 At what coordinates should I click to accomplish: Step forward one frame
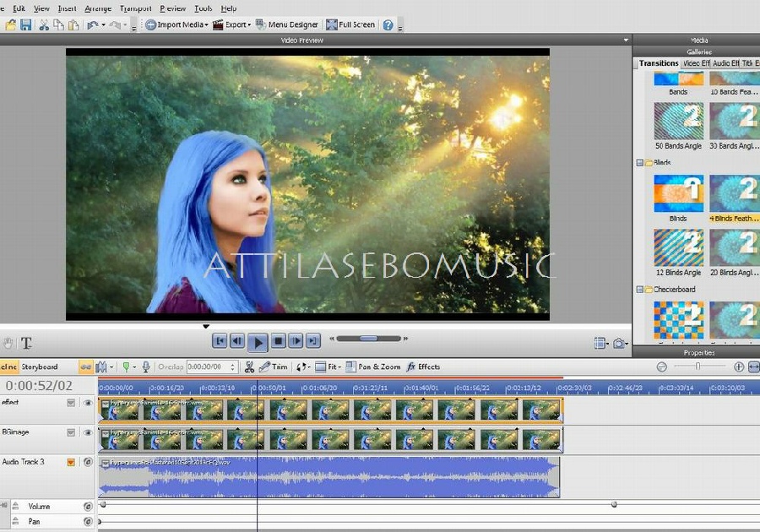tap(296, 341)
